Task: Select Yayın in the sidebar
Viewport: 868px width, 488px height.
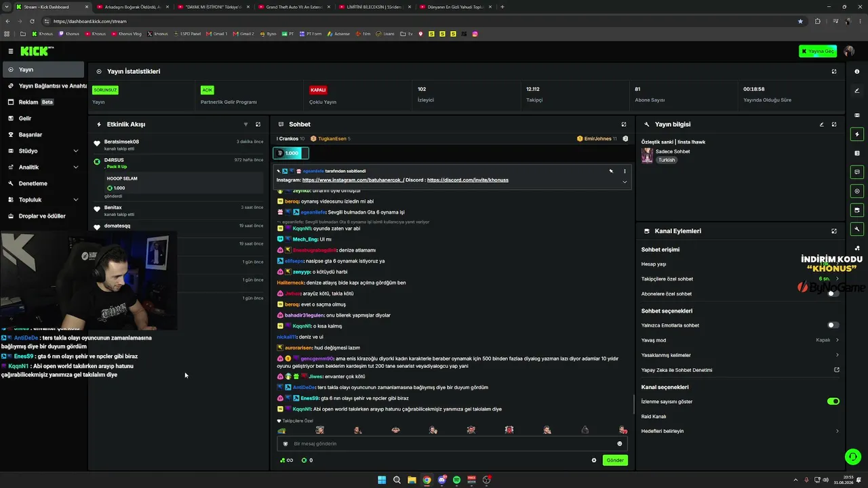Action: click(x=43, y=70)
